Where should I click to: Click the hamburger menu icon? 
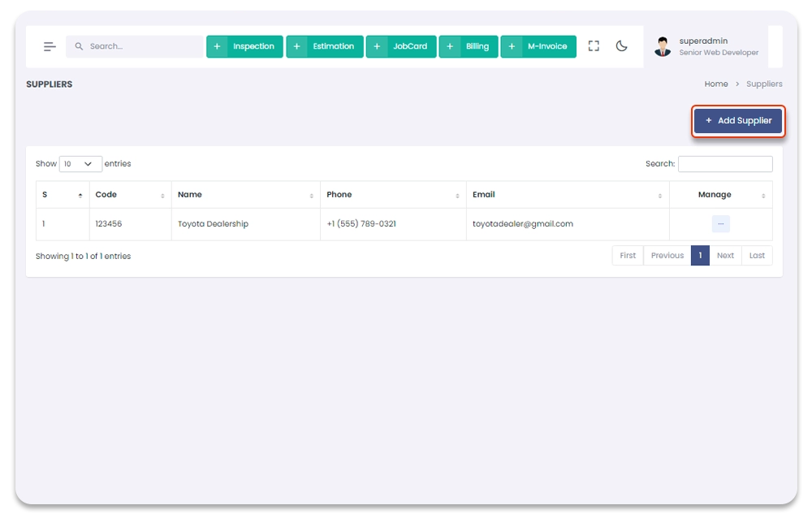point(50,46)
